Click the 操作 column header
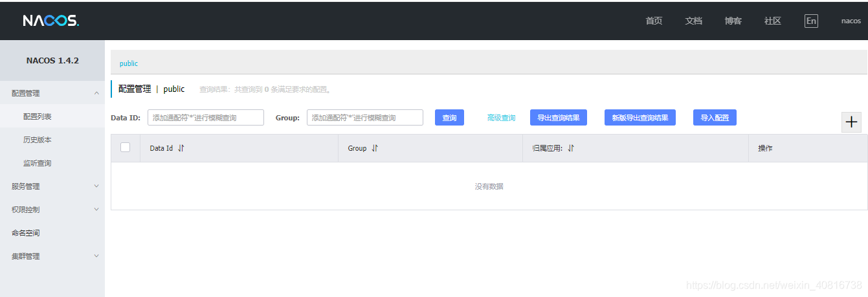868x297 pixels. click(x=765, y=148)
